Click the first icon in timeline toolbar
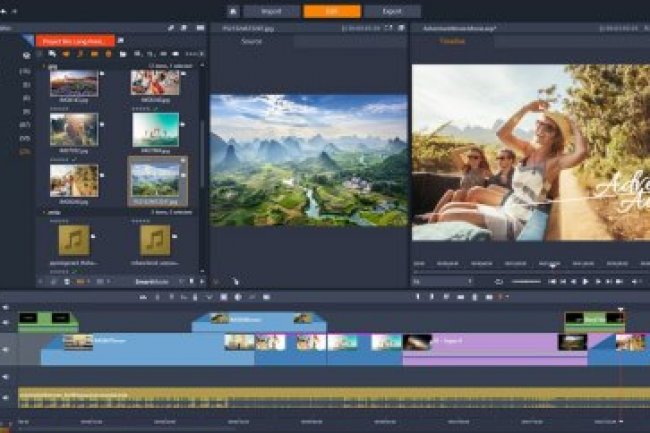Image resolution: width=650 pixels, height=433 pixels. (143, 297)
